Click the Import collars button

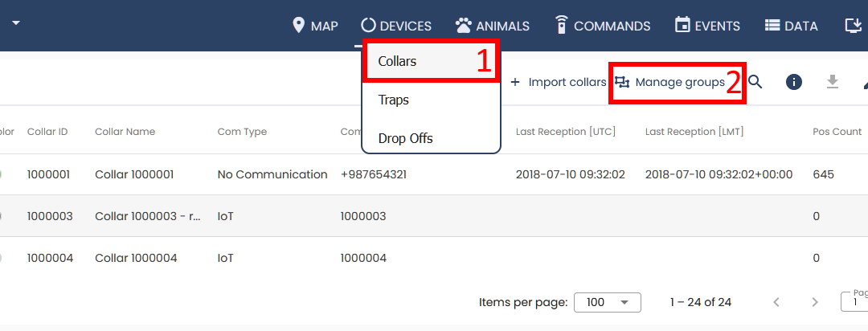point(558,82)
